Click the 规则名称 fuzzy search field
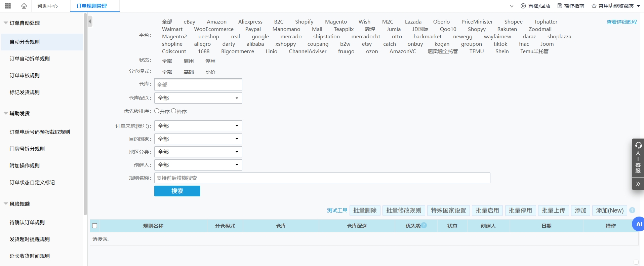The width and height of the screenshot is (644, 266). pyautogui.click(x=322, y=178)
